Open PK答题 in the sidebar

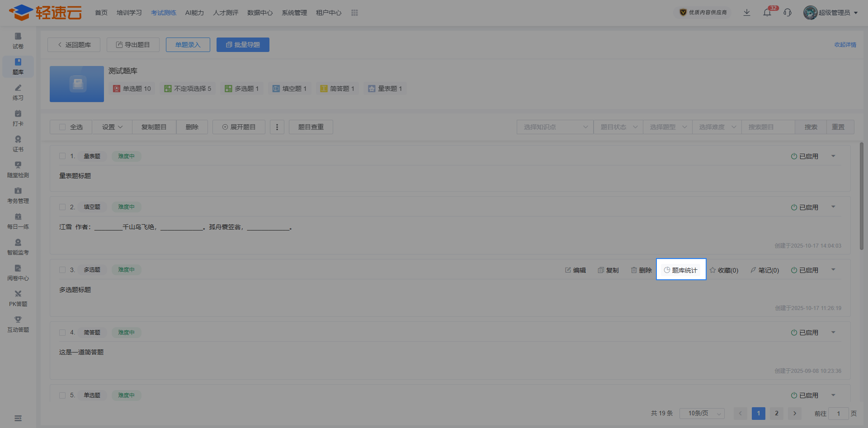(x=18, y=298)
